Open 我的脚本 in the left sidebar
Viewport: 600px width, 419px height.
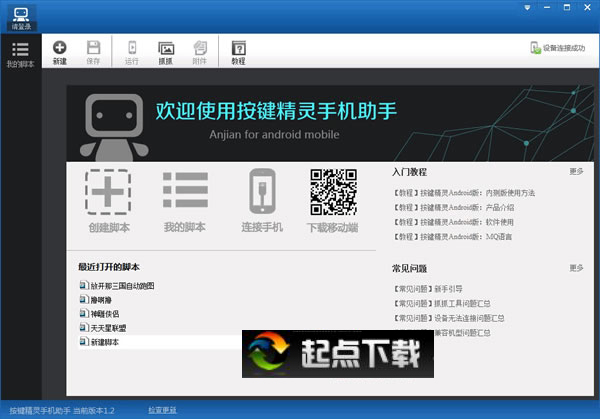(20, 55)
